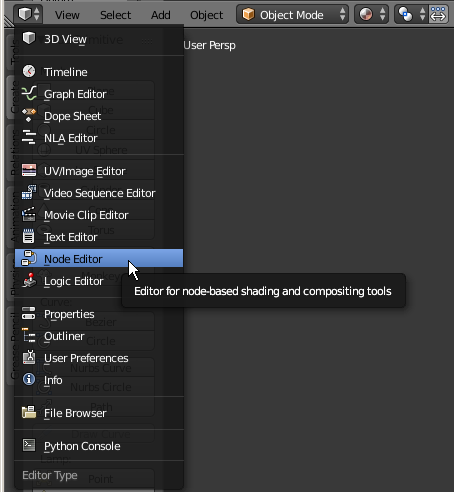This screenshot has width=454, height=492.
Task: Choose File Browser editor
Action: tap(99, 413)
